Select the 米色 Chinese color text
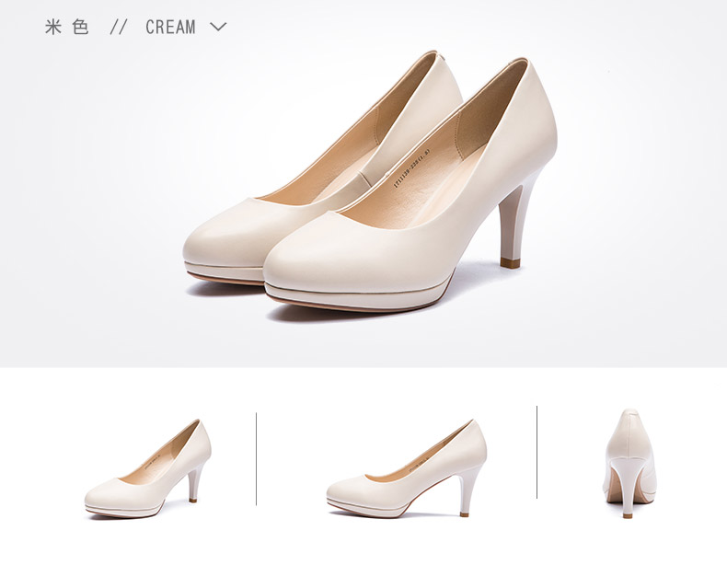 [x=67, y=27]
